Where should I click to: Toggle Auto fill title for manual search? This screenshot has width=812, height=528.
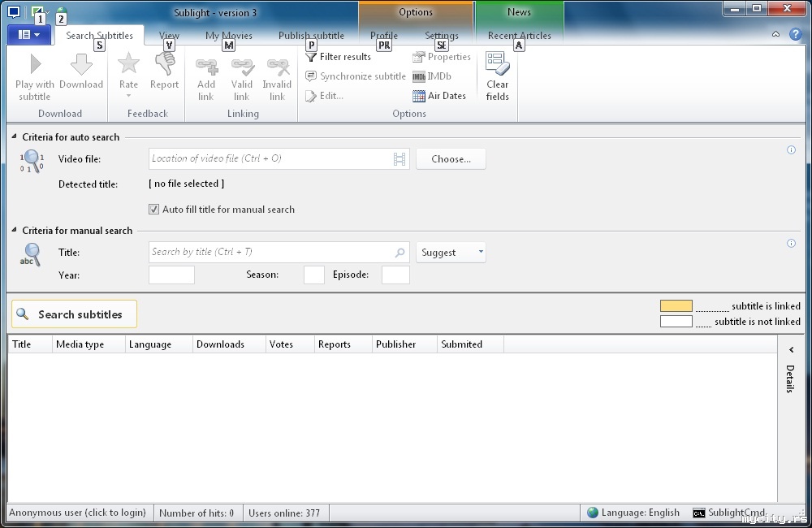coord(153,210)
